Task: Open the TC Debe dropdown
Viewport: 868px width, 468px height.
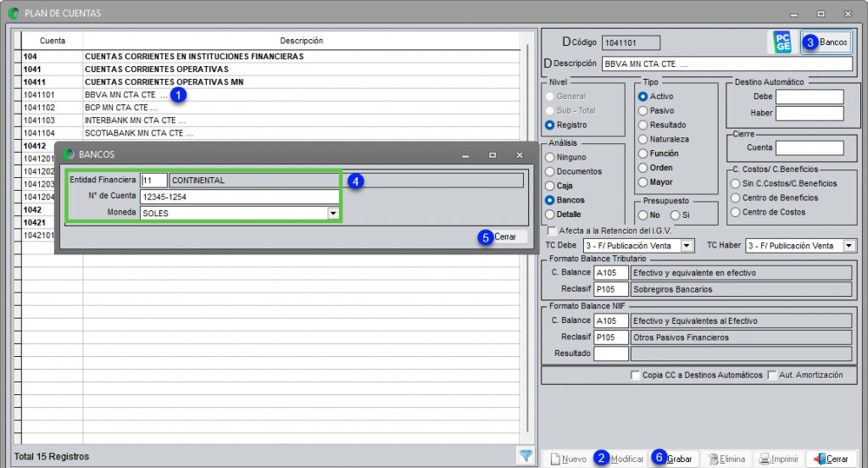Action: (x=687, y=245)
